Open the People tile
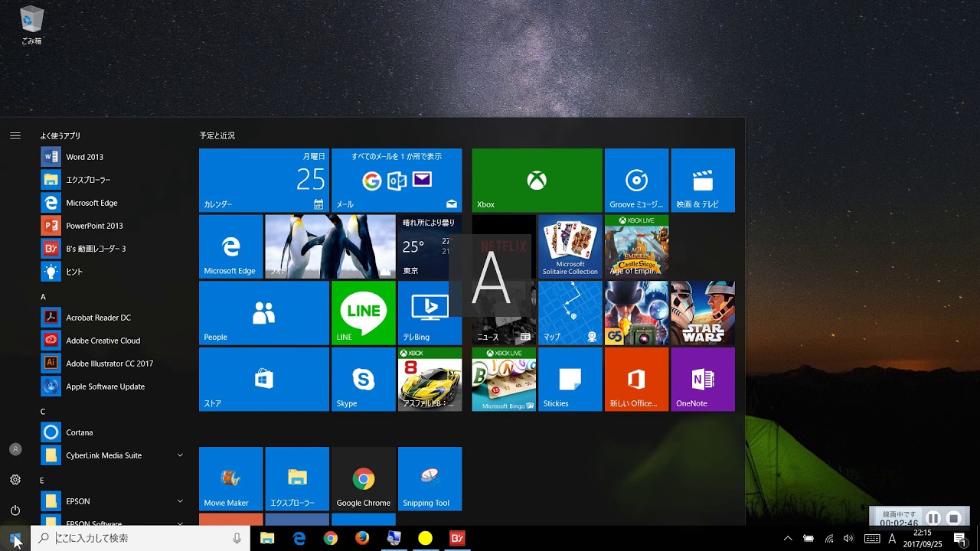980x551 pixels. coord(264,313)
